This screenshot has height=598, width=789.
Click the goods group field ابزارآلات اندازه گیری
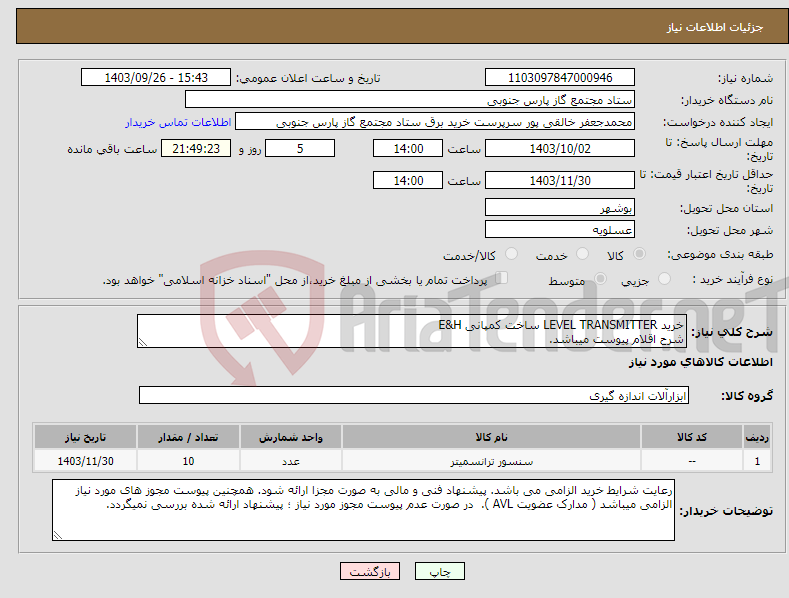414,396
